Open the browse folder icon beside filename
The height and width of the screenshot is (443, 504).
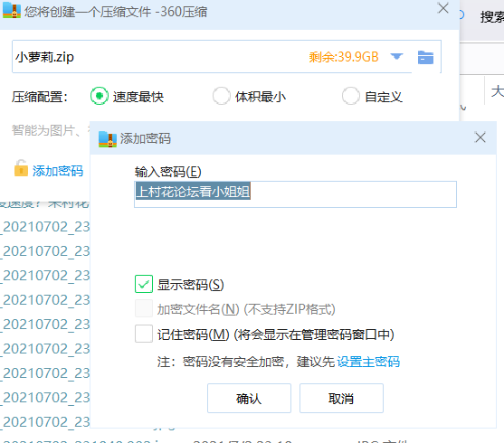pyautogui.click(x=425, y=58)
